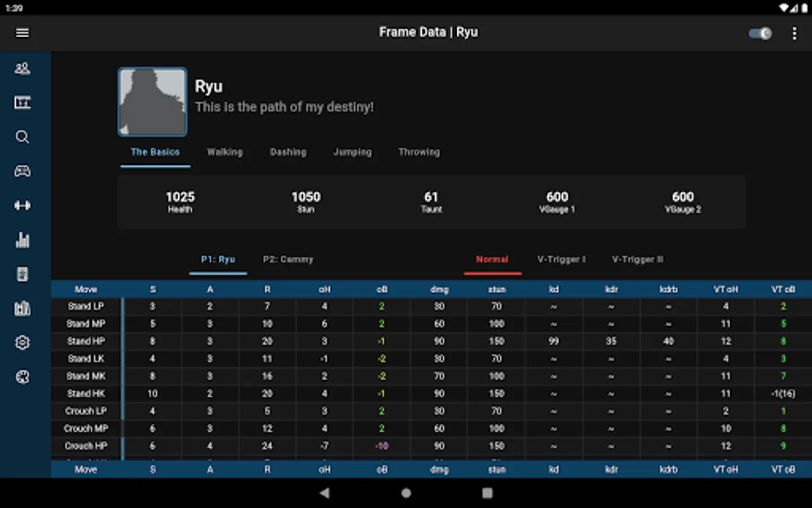The height and width of the screenshot is (508, 812).
Task: Select the Crouch HP move row
Action: coord(431,446)
